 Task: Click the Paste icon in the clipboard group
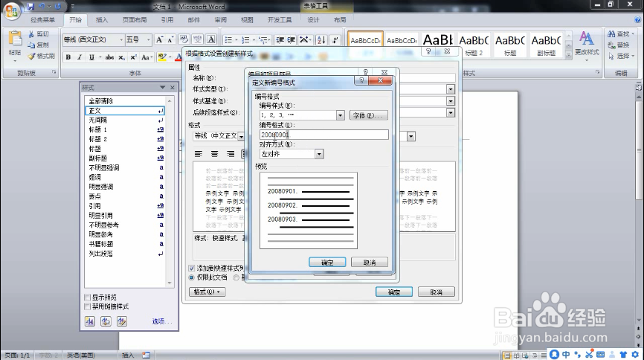tap(15, 39)
